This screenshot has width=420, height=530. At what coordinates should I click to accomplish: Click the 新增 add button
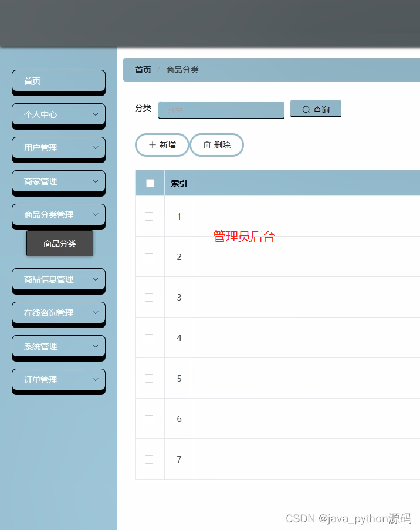pos(162,145)
